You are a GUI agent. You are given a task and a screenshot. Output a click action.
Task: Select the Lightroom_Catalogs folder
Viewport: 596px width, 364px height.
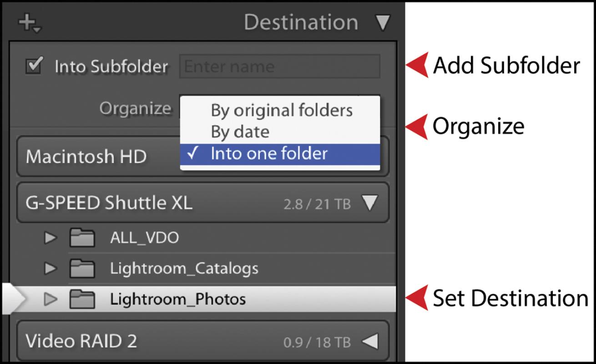[x=184, y=268]
